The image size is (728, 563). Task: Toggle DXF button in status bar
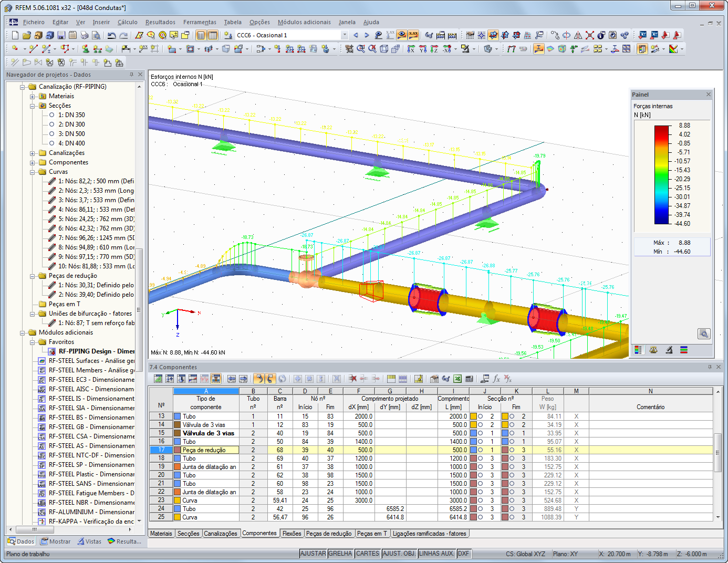[463, 554]
